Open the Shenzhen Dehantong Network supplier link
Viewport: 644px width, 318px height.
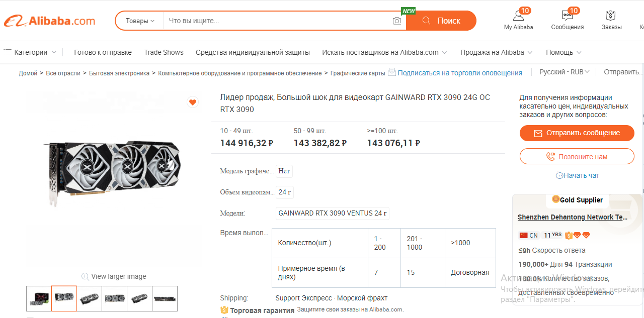pyautogui.click(x=573, y=217)
